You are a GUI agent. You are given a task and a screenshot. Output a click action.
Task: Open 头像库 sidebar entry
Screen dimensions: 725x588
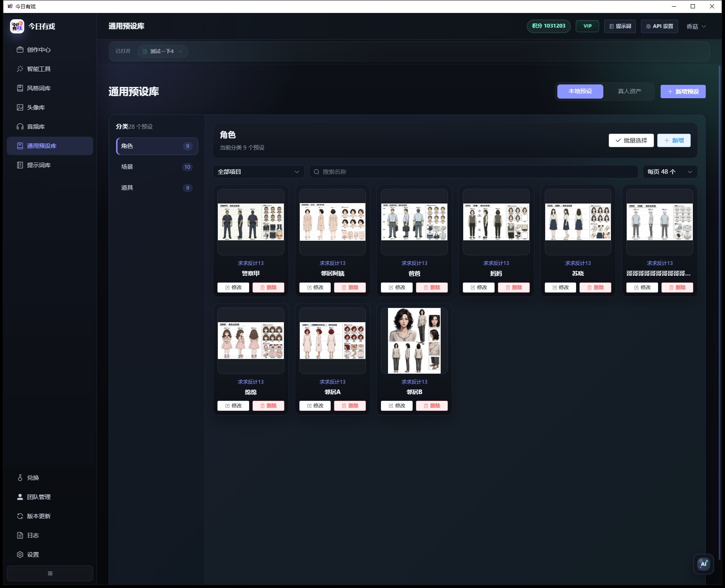pos(50,107)
